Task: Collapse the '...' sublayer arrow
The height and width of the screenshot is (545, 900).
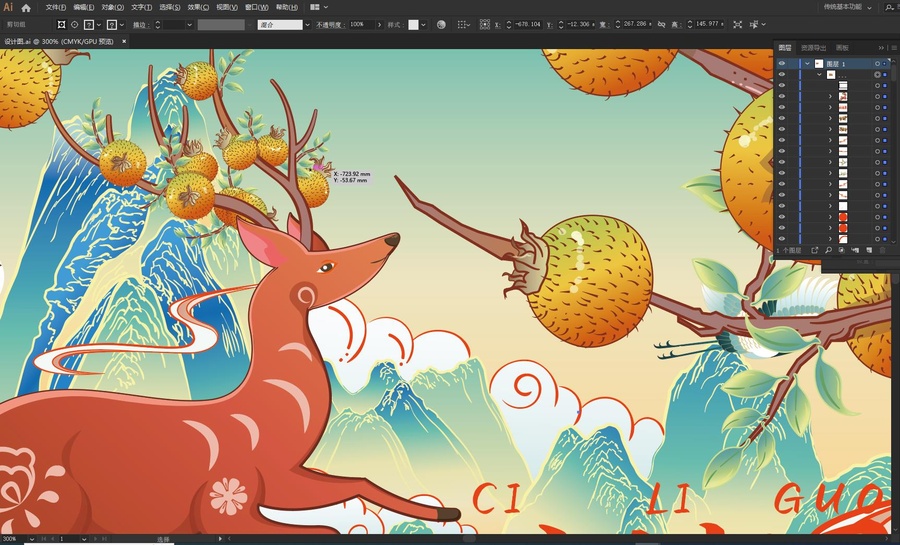Action: pyautogui.click(x=819, y=75)
